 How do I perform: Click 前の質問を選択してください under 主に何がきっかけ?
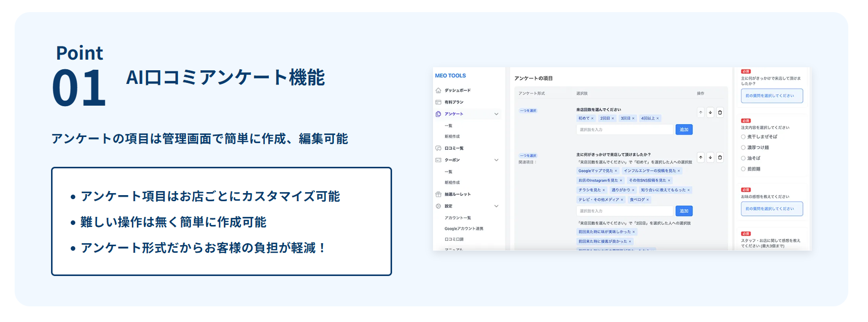click(x=771, y=96)
